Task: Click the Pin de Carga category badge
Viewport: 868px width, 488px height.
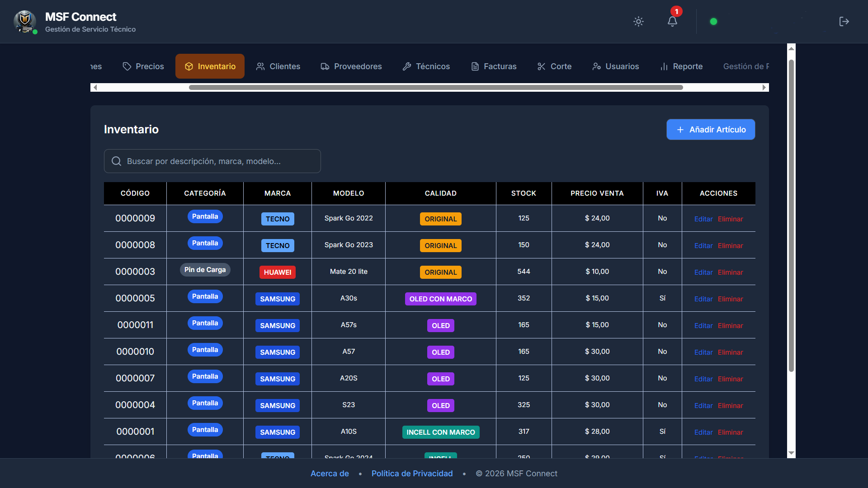Action: pyautogui.click(x=205, y=270)
